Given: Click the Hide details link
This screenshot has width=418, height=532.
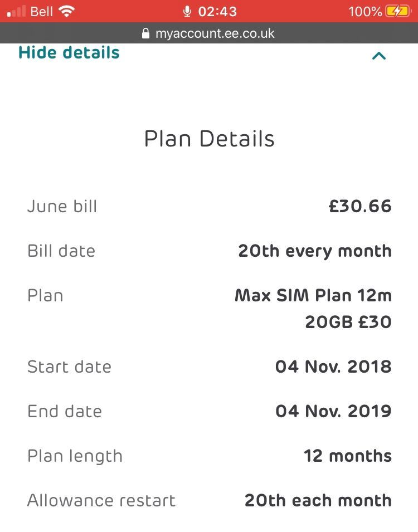Looking at the screenshot, I should pyautogui.click(x=69, y=53).
